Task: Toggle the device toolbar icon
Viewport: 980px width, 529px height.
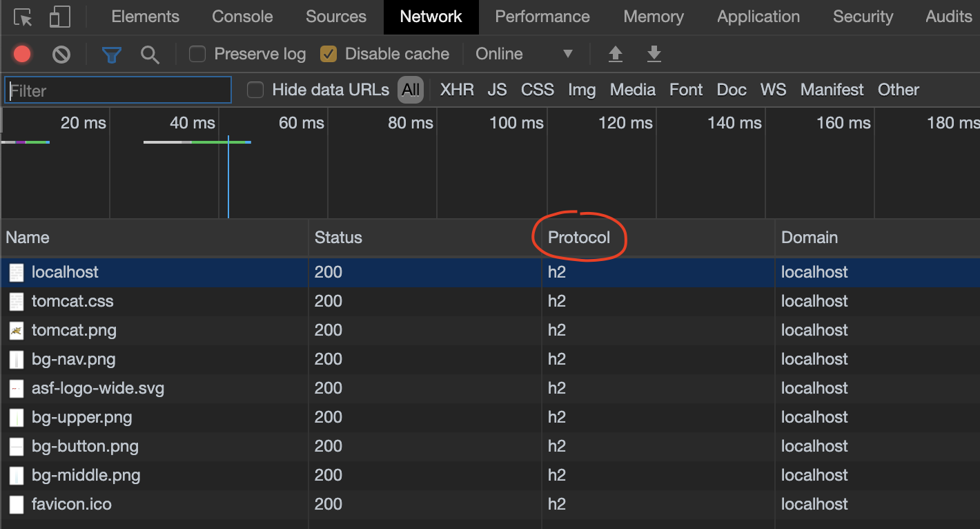Action: point(60,17)
